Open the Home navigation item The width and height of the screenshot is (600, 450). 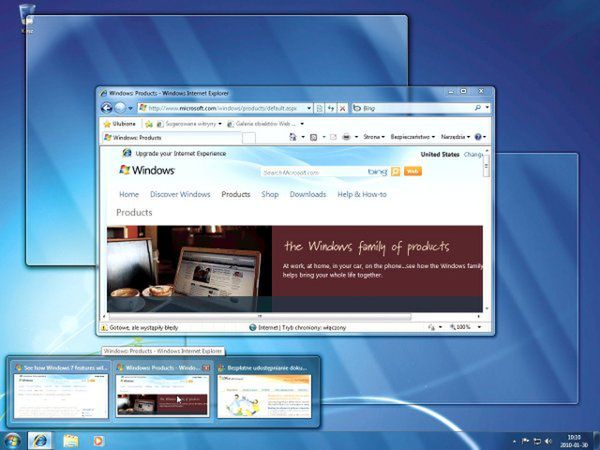tap(129, 194)
